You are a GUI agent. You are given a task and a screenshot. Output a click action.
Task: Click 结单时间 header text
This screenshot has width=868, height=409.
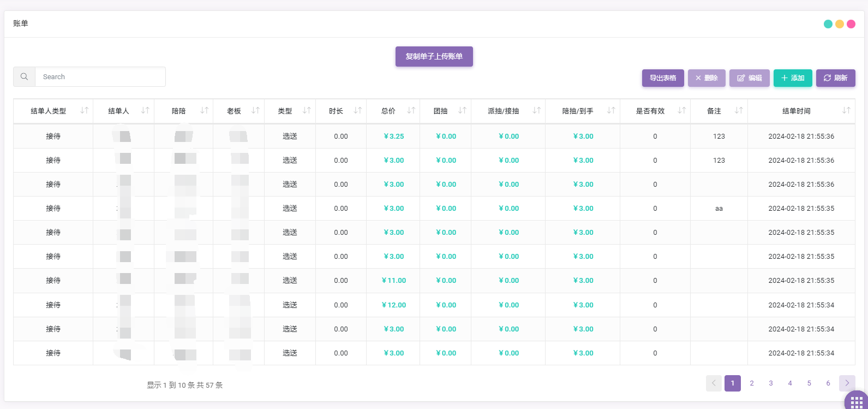[x=797, y=111]
